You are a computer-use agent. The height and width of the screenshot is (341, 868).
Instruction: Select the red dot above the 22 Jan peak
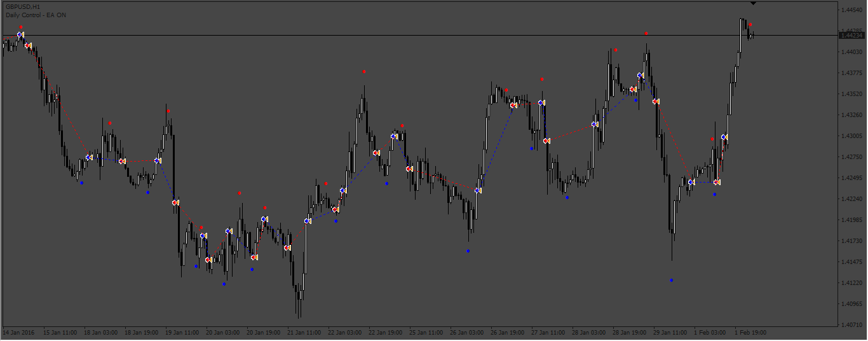click(364, 72)
